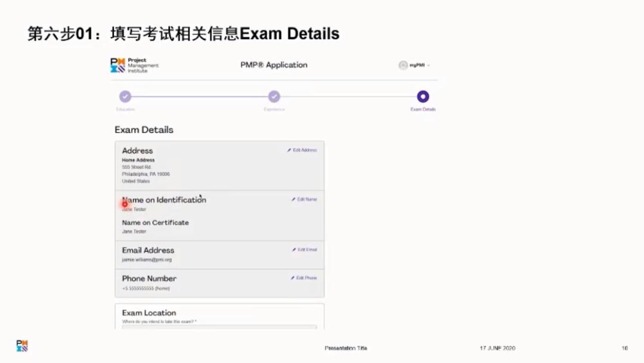
Task: Click the pencil icon beside Edit Name
Action: tap(293, 199)
